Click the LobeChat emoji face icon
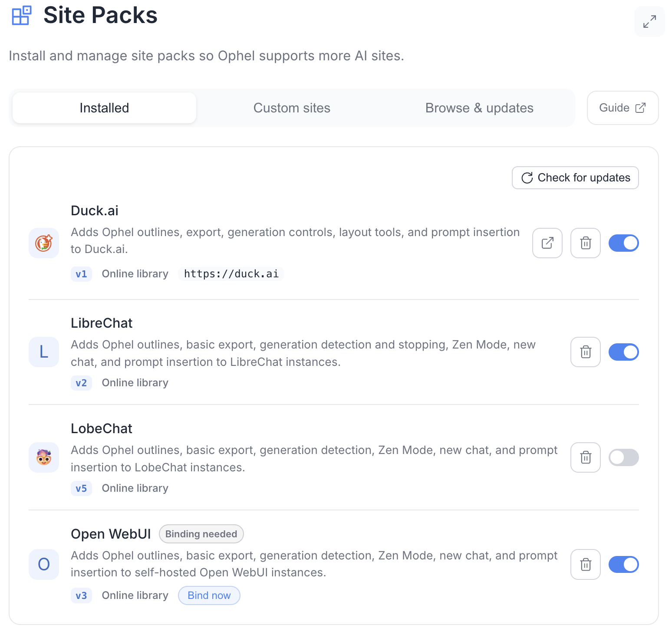The image size is (672, 638). (x=44, y=457)
